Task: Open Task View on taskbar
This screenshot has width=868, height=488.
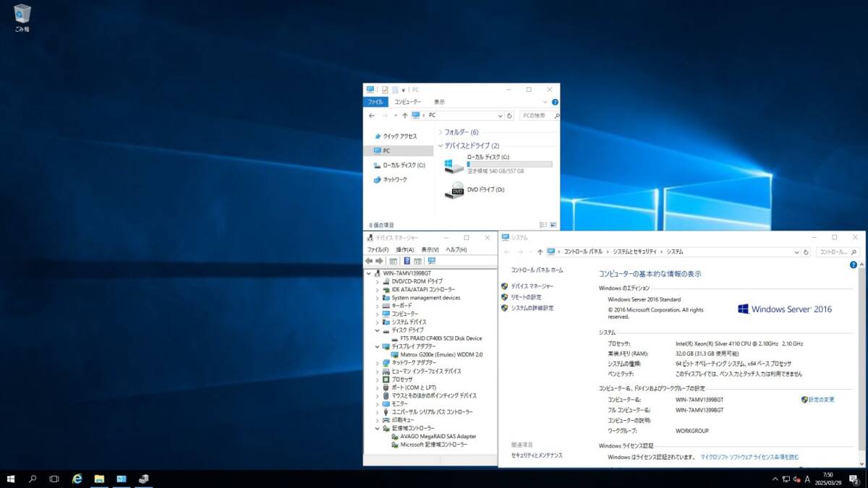Action: point(54,479)
